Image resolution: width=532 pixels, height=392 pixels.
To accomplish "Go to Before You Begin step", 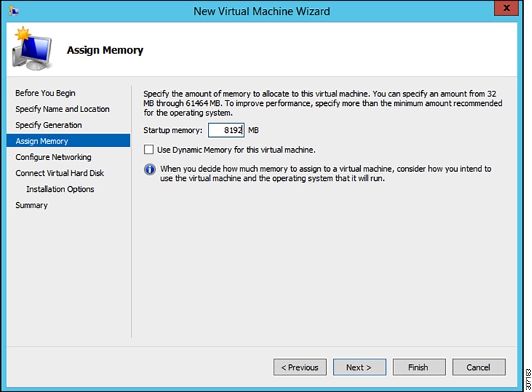I will coord(45,93).
